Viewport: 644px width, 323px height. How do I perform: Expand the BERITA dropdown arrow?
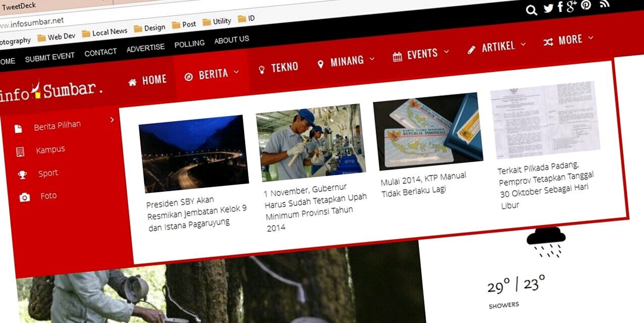pyautogui.click(x=236, y=72)
